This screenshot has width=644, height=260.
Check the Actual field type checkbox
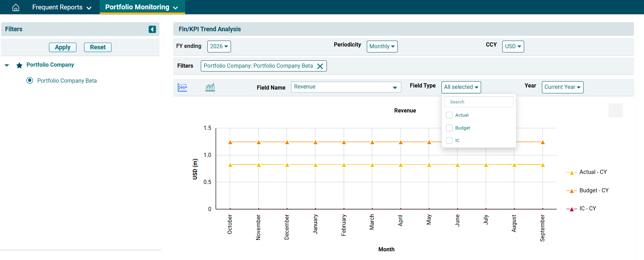point(449,115)
